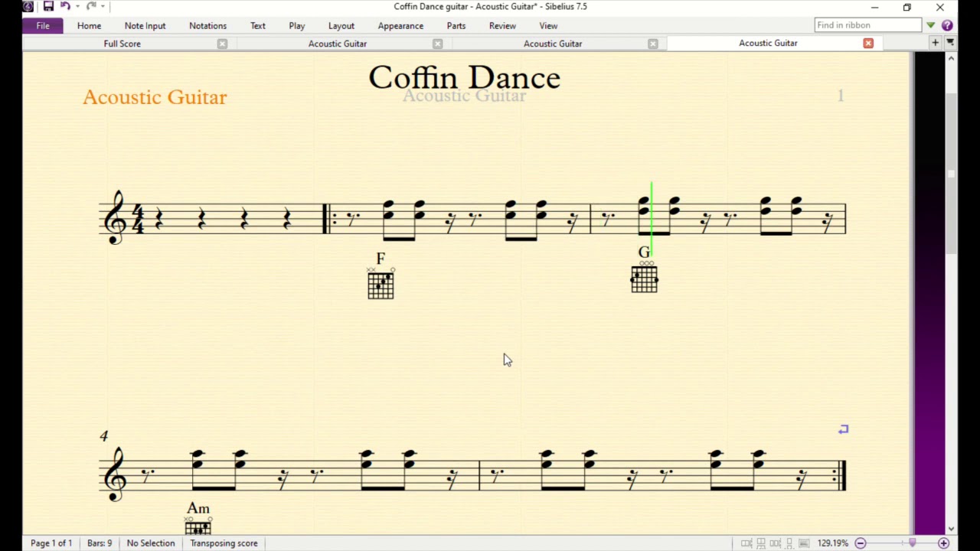Switch to single pages horizontally view icon
980x551 pixels.
776,543
